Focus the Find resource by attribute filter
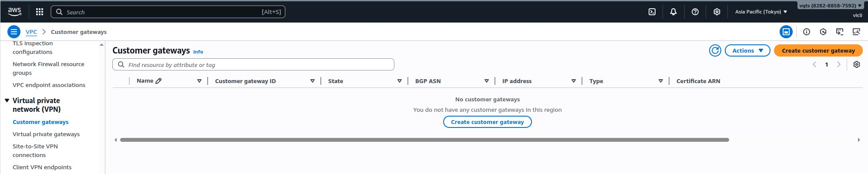Viewport: 868px width, 174px height. click(257, 65)
